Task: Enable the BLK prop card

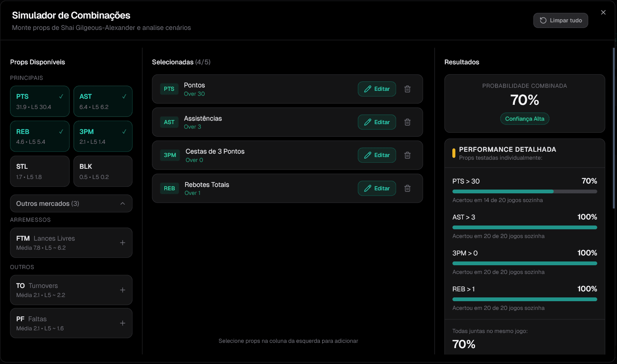Action: coord(103,171)
